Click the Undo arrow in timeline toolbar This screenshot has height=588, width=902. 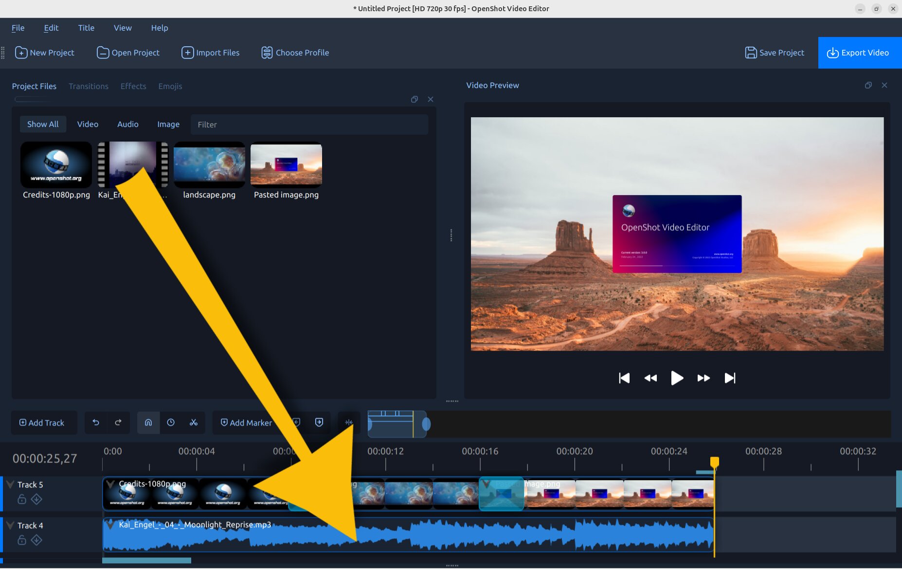96,422
